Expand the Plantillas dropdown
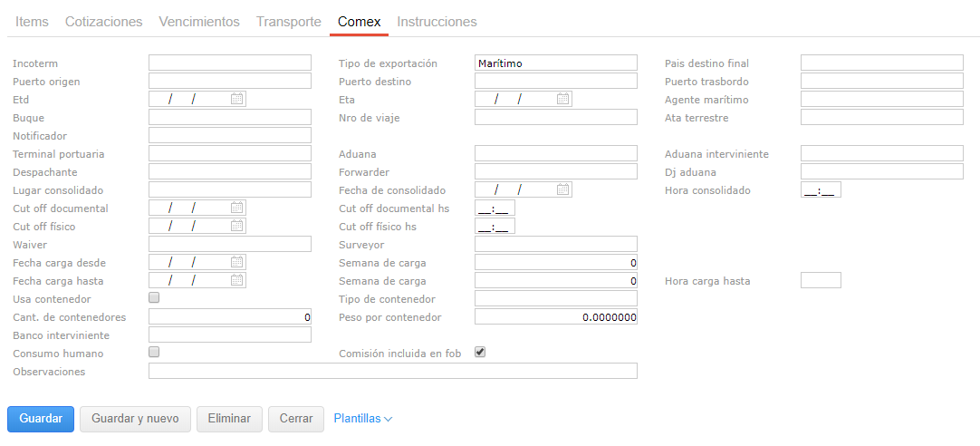 pyautogui.click(x=362, y=419)
